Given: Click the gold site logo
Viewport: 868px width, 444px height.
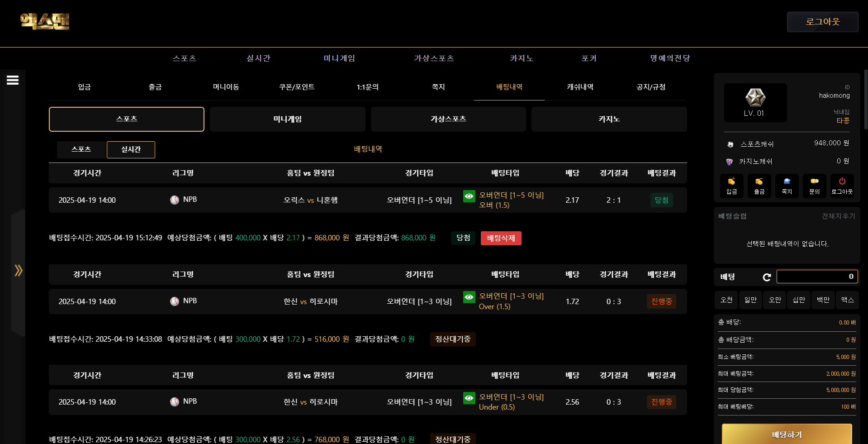Looking at the screenshot, I should tap(45, 21).
